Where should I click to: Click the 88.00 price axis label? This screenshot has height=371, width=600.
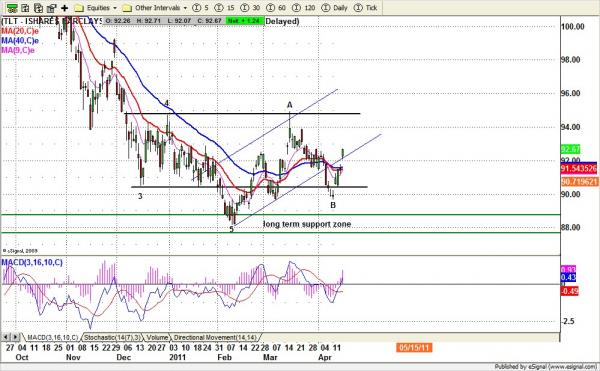[x=571, y=228]
